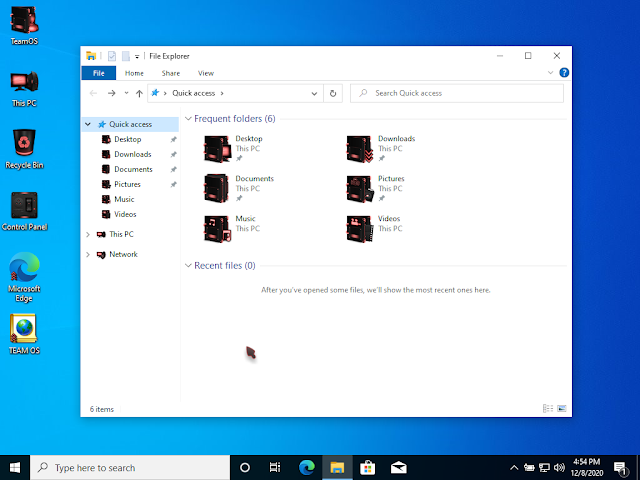The height and width of the screenshot is (480, 640).
Task: Open the Mail app from the taskbar
Action: pyautogui.click(x=398, y=467)
